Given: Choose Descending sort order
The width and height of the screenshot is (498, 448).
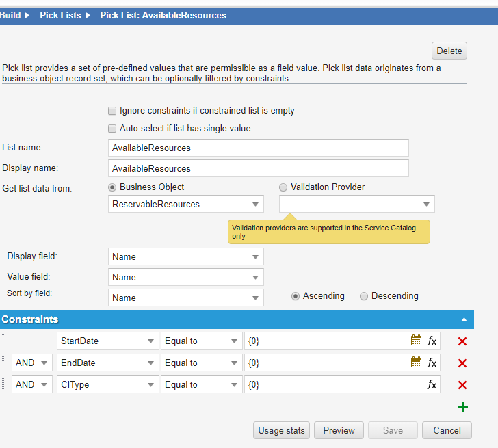Looking at the screenshot, I should [x=364, y=296].
